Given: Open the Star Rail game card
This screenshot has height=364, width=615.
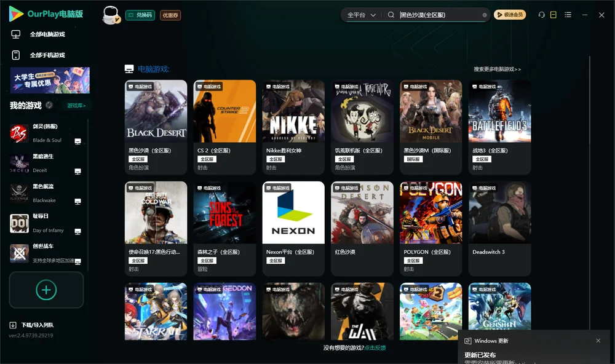Looking at the screenshot, I should (x=156, y=312).
